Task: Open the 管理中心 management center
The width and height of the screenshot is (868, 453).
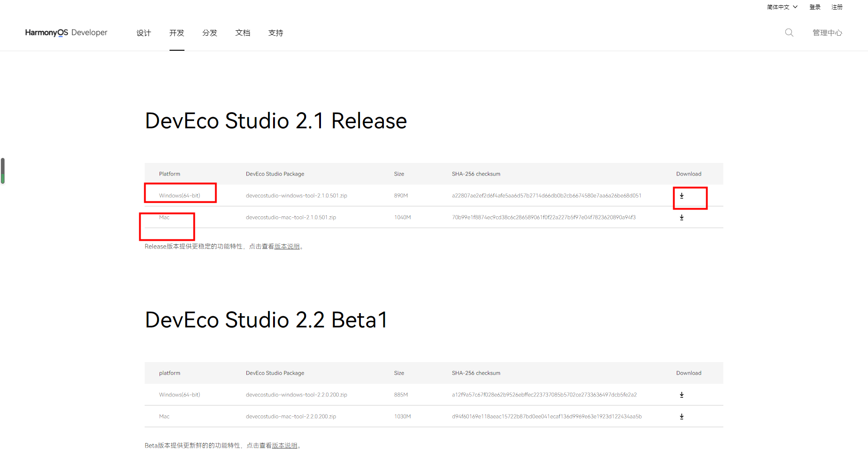Action: tap(827, 33)
